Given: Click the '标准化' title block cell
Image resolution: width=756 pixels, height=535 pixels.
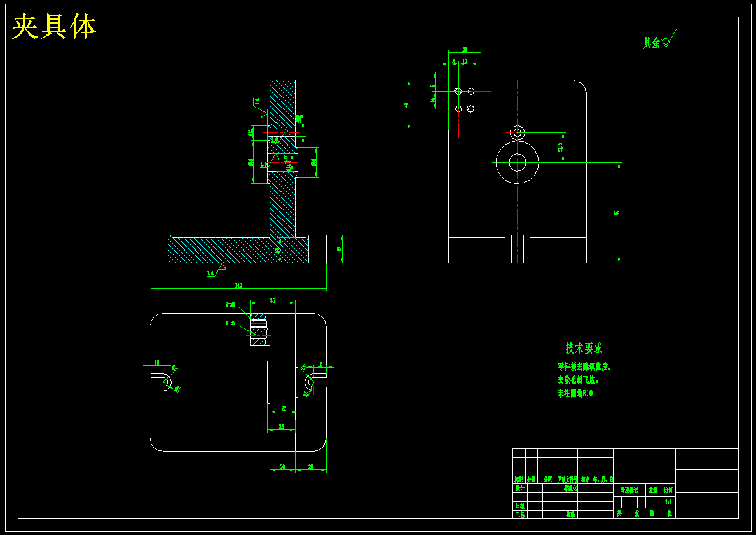Looking at the screenshot, I should click(570, 488).
